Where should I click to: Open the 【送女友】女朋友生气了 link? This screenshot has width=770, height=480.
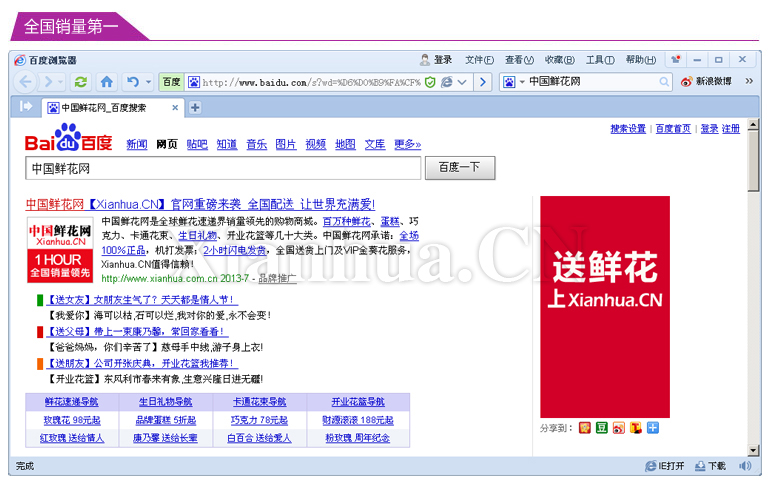(142, 300)
